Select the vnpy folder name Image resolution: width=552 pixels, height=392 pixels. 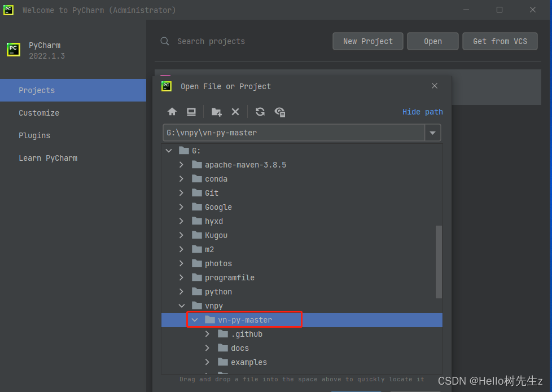point(214,306)
